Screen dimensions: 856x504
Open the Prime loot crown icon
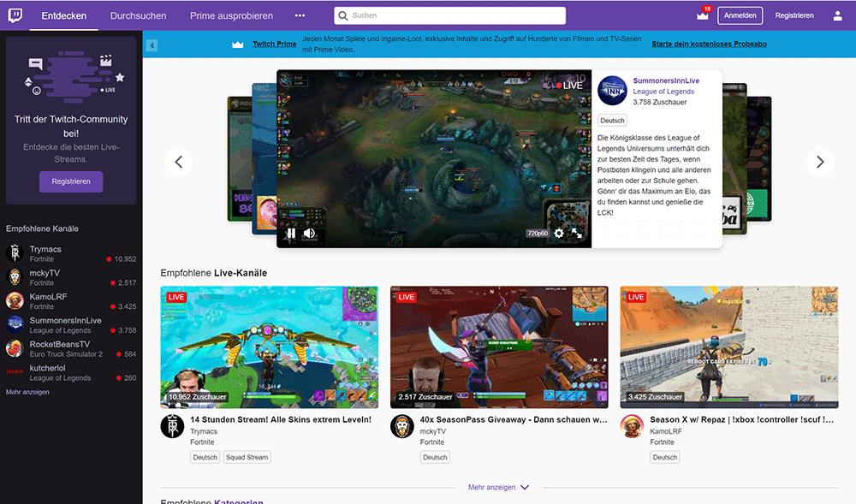(x=704, y=15)
